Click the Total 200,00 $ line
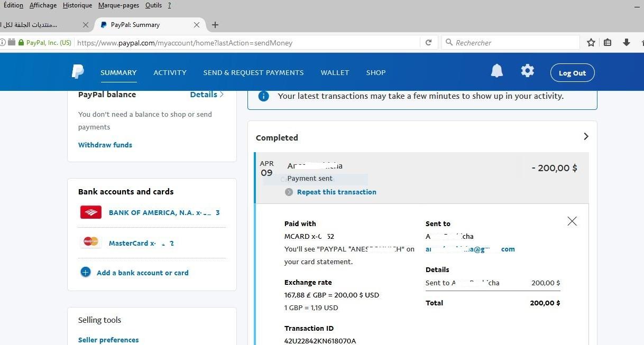 [x=493, y=303]
